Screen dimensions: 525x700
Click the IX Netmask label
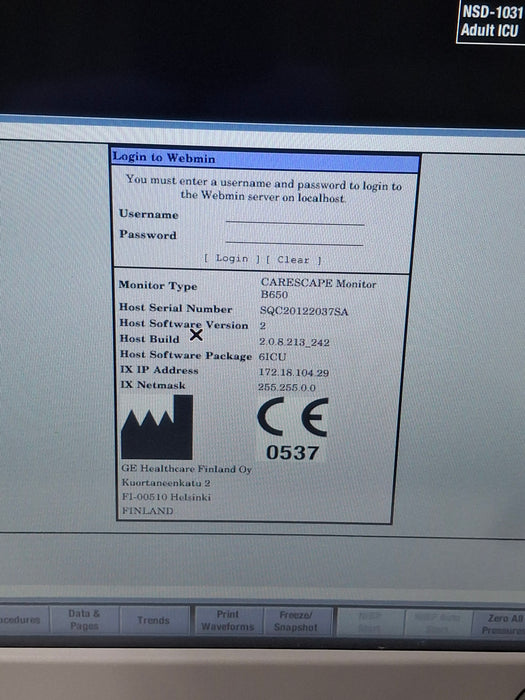(x=153, y=384)
